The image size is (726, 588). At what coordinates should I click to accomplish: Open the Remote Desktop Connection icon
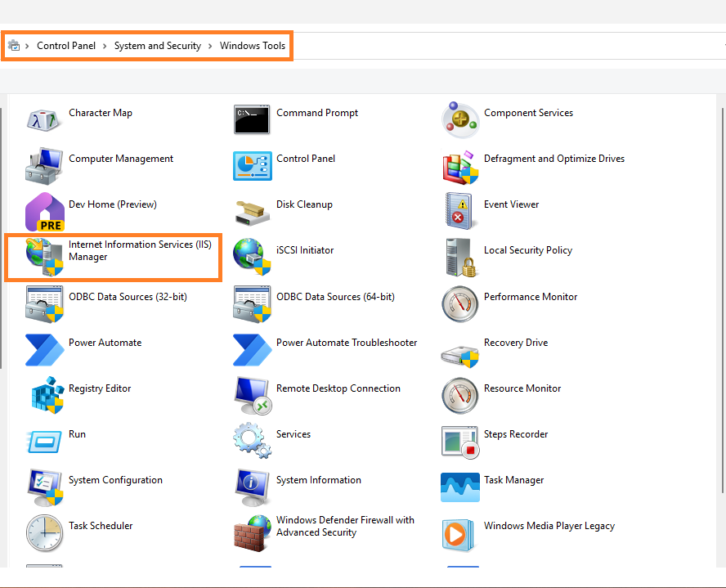[x=253, y=396]
